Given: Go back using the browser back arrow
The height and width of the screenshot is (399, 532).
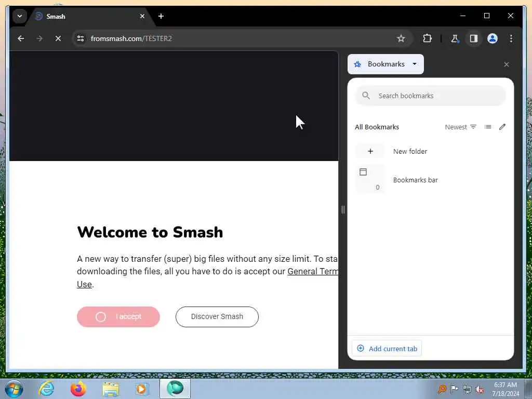Looking at the screenshot, I should click(21, 38).
